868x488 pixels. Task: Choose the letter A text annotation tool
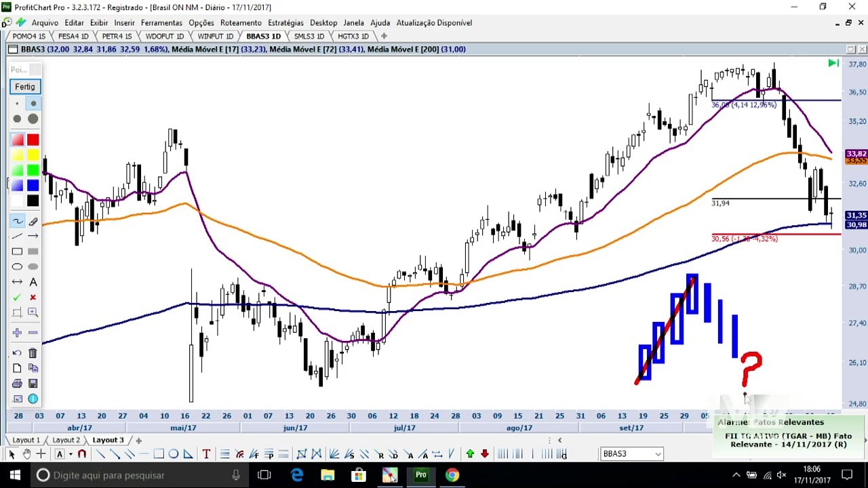pyautogui.click(x=33, y=282)
